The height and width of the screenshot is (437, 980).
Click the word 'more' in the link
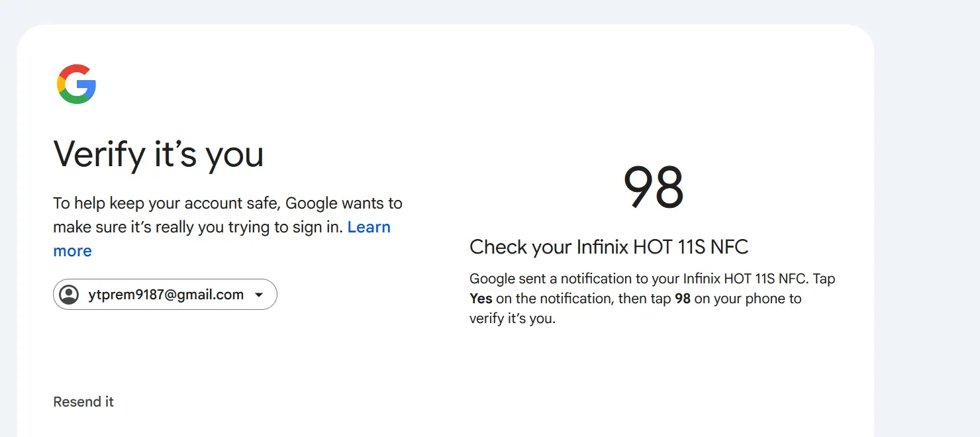point(72,251)
